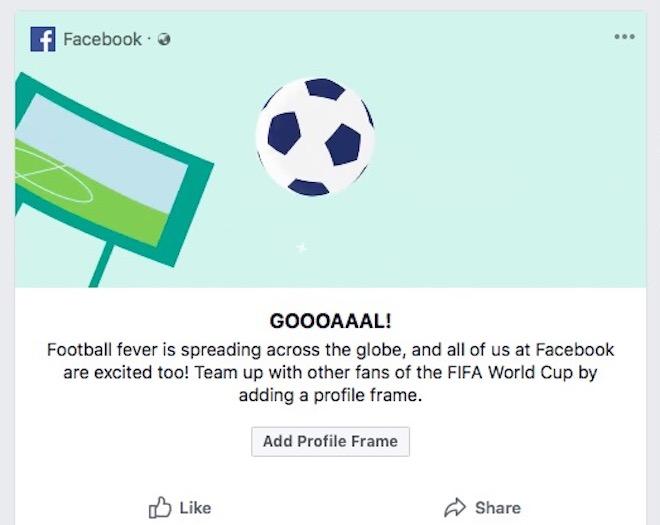Screen dimensions: 660x525
Task: Open the Facebook page name link
Action: click(102, 39)
